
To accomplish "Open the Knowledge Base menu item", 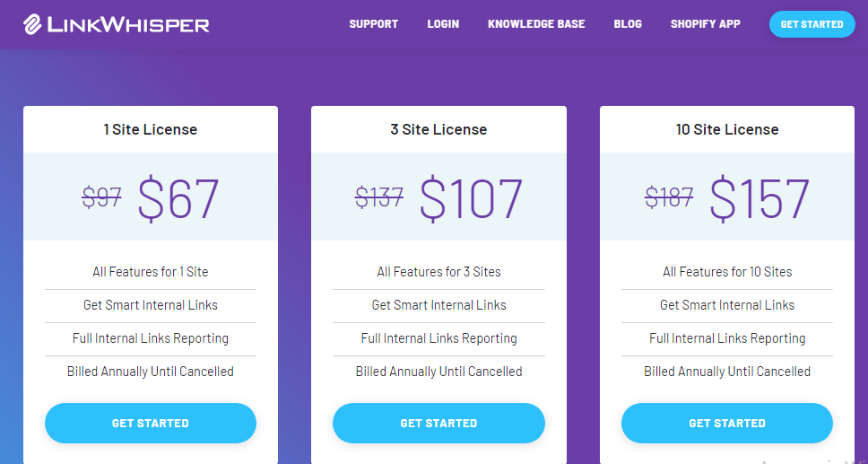I will pos(536,24).
